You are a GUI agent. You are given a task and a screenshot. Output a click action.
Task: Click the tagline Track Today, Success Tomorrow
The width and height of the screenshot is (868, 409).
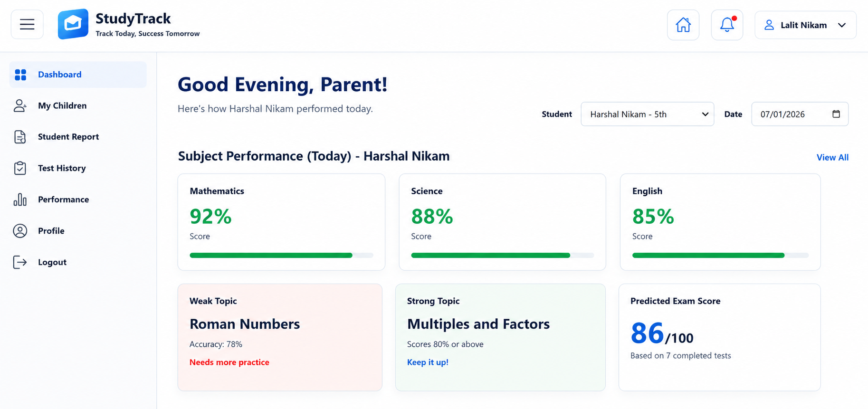[x=148, y=34]
